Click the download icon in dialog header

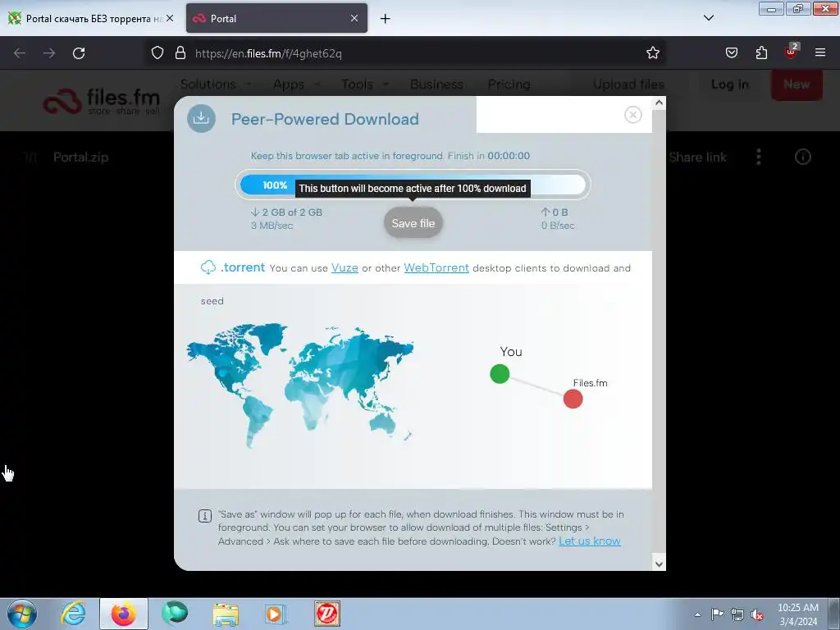click(x=202, y=118)
